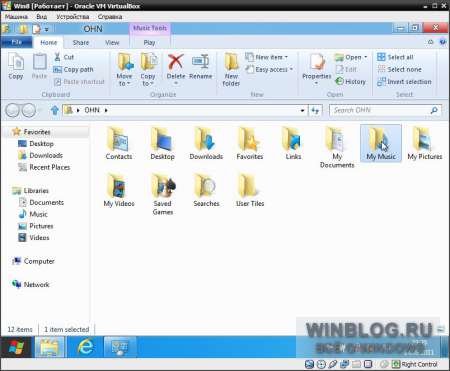Screen dimensions: 450x371
Task: Click the Copy icon in Clipboard group
Action: coord(16,66)
